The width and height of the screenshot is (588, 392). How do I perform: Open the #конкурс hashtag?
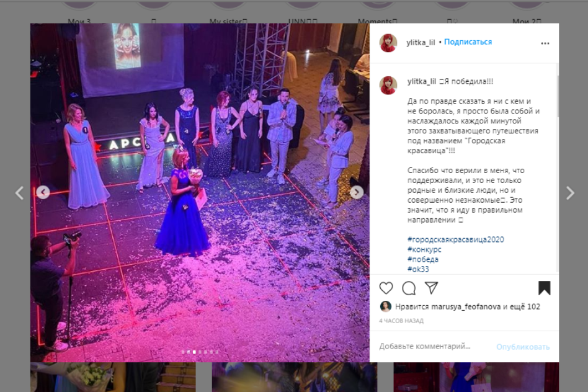(x=424, y=249)
